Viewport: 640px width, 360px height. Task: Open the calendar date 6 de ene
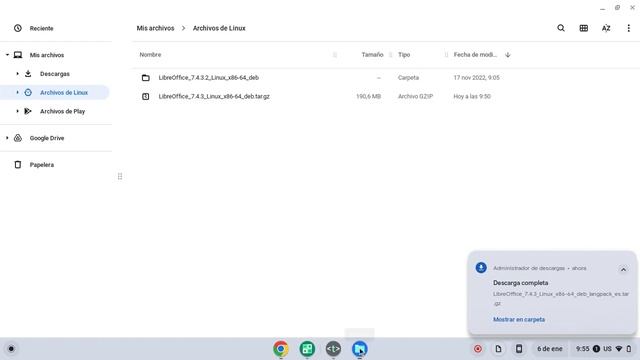pyautogui.click(x=549, y=349)
